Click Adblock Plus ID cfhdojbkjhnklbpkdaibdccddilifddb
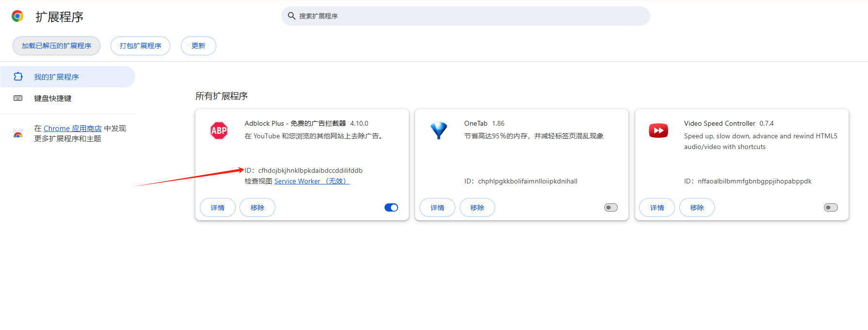This screenshot has width=868, height=330. 304,170
